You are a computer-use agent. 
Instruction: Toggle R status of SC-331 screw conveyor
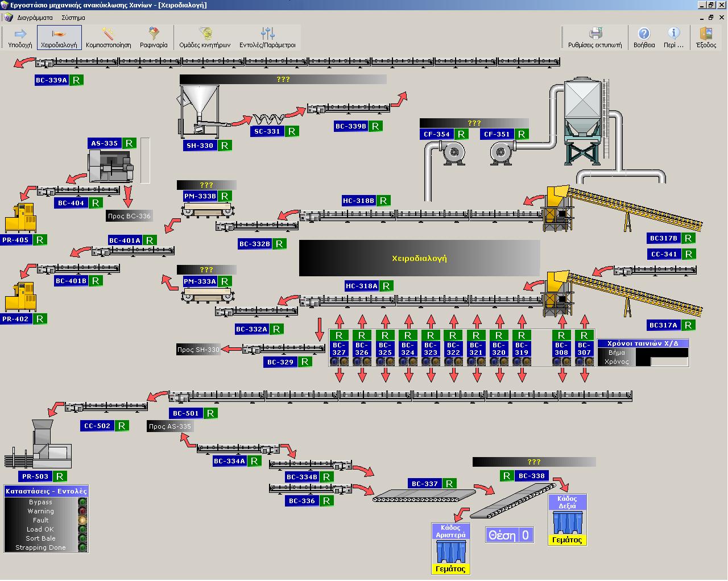tap(292, 131)
